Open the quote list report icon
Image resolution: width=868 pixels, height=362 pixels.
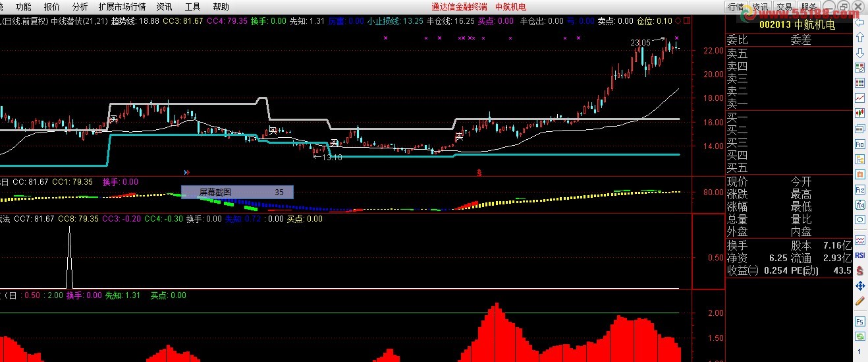coord(859,68)
